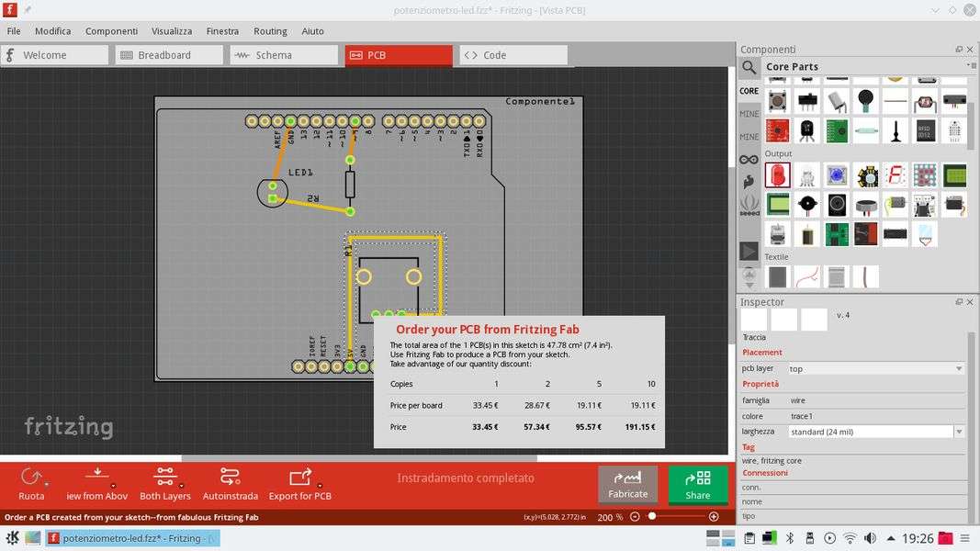Click the zoom in plus icon
This screenshot has width=980, height=551.
coord(714,517)
